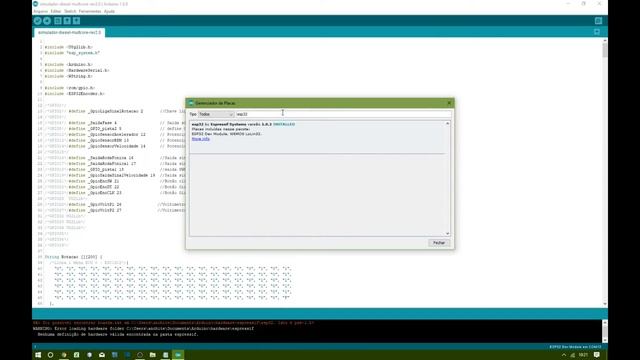
Task: Select the esp32 by Espressif Systems entry
Action: coord(318,137)
